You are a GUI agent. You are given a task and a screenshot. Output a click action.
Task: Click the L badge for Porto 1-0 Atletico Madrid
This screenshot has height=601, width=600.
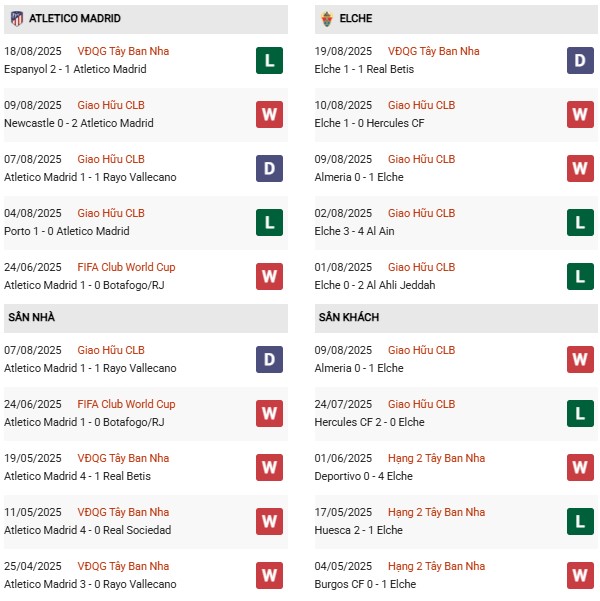click(x=269, y=222)
